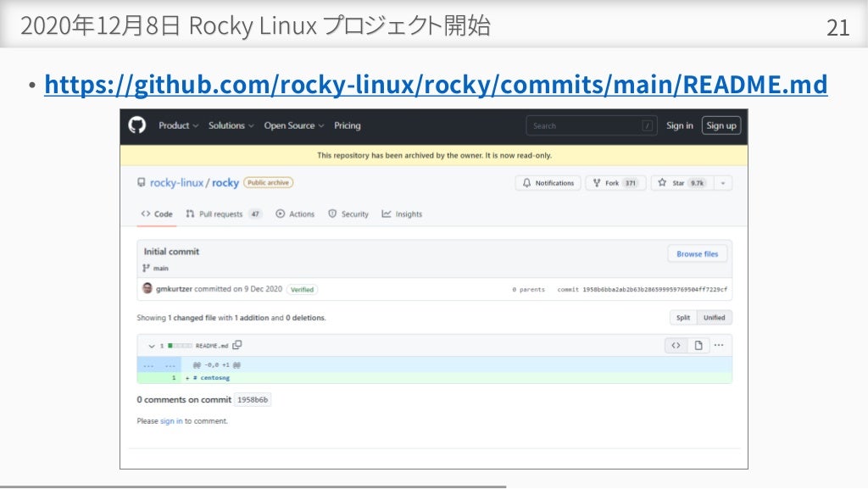Click the main branch label
Screen dimensions: 868x489
160,269
